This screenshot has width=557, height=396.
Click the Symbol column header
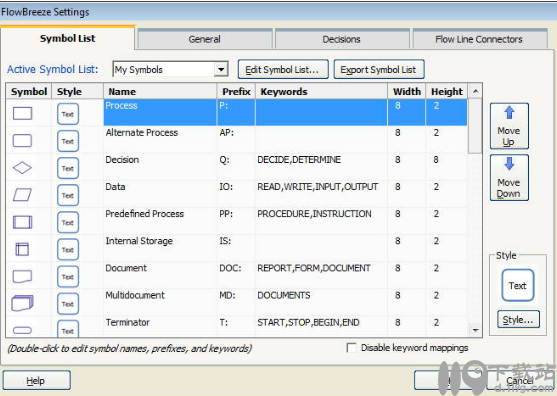29,91
